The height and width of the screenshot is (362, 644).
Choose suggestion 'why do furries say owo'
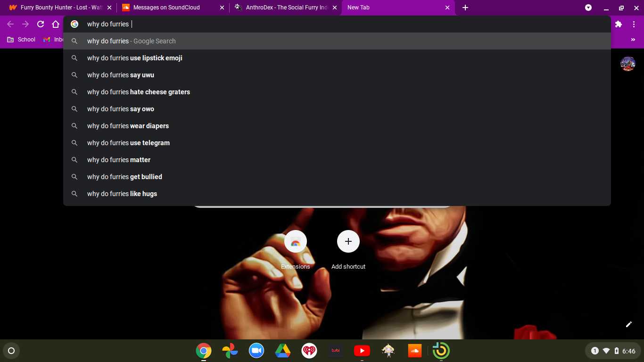(337, 109)
